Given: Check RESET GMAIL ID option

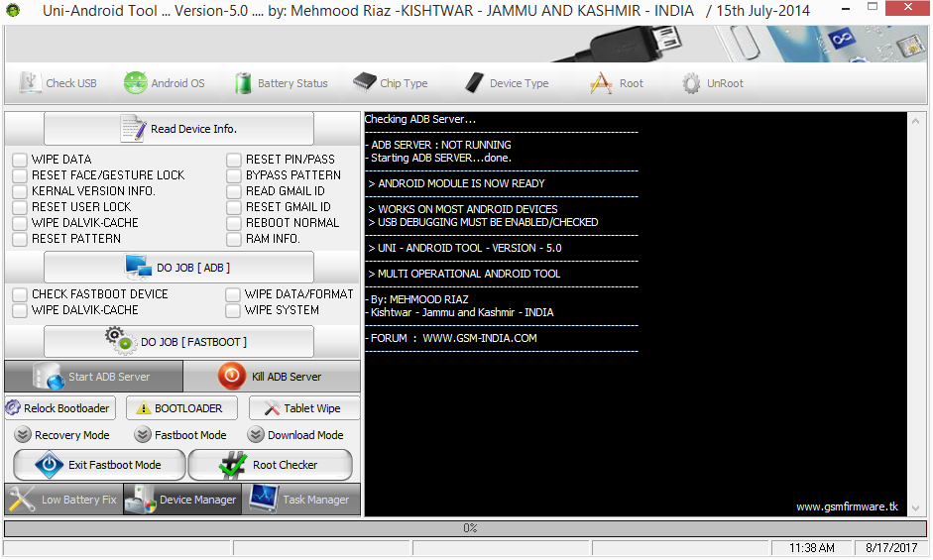Looking at the screenshot, I should tap(234, 207).
